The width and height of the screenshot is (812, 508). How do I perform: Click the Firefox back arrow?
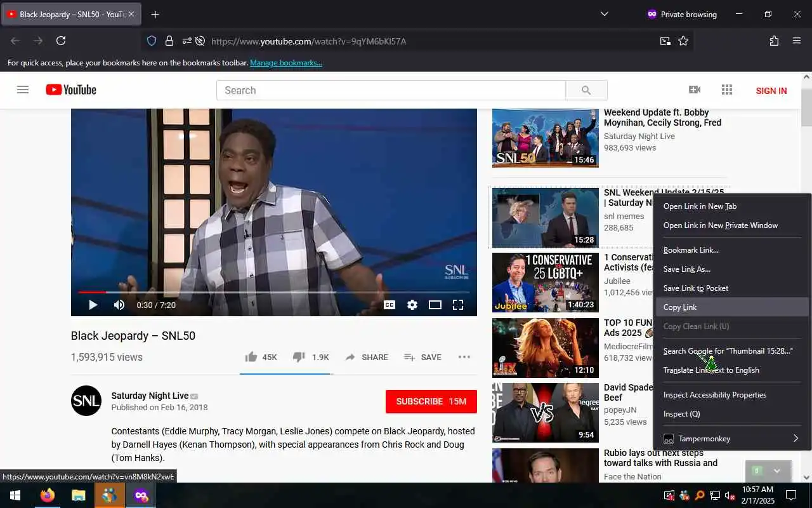tap(15, 41)
